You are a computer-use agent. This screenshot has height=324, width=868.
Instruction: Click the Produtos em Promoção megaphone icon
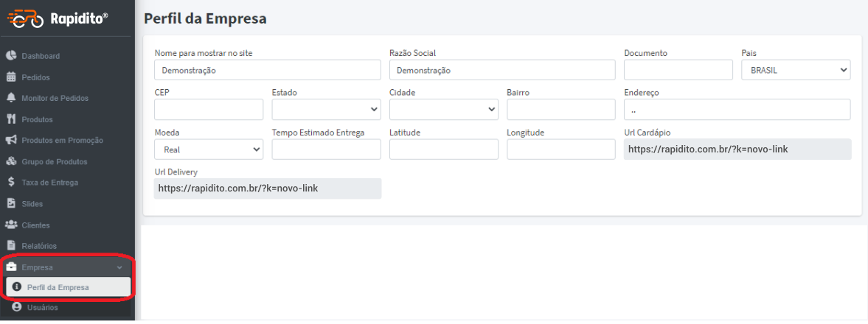[11, 140]
